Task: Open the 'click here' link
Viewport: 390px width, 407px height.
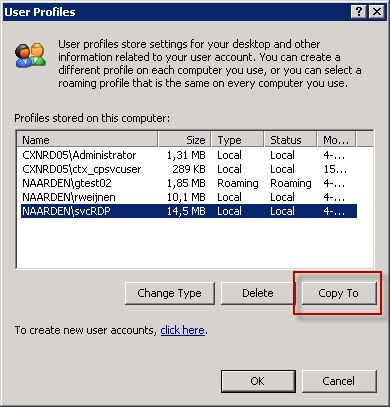Action: (x=182, y=330)
